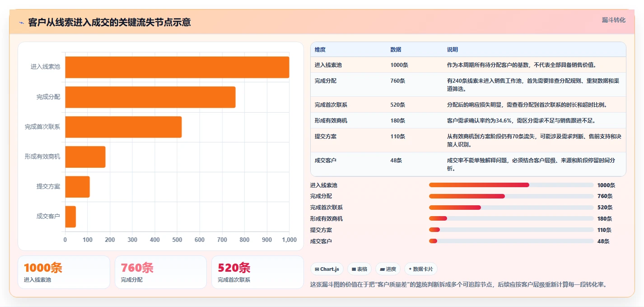Click the 成交客户 progress bar showing 48条

click(x=511, y=241)
